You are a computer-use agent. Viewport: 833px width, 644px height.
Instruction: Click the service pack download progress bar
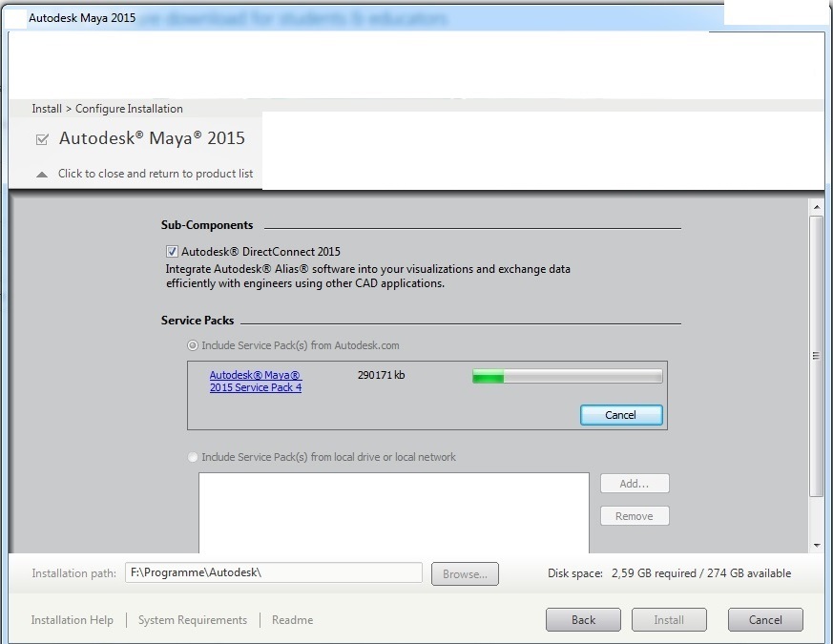click(568, 376)
